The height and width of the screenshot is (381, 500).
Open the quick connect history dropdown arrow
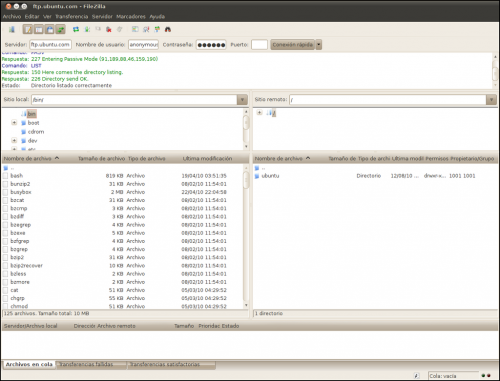[319, 44]
